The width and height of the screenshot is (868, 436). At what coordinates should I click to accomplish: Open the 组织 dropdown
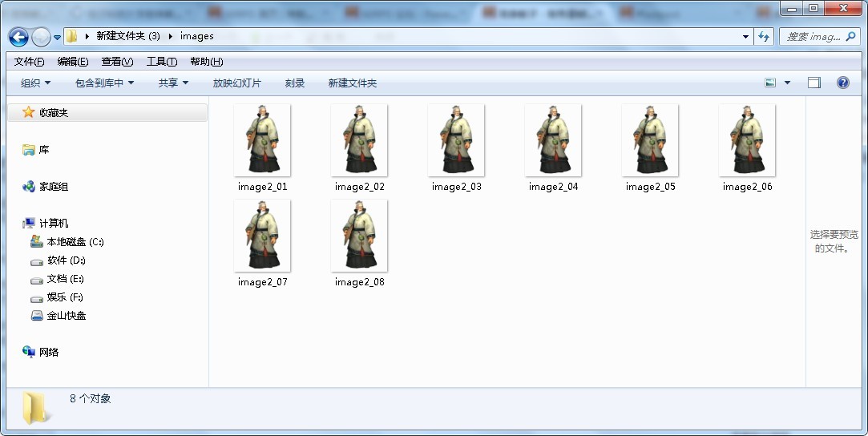click(35, 83)
